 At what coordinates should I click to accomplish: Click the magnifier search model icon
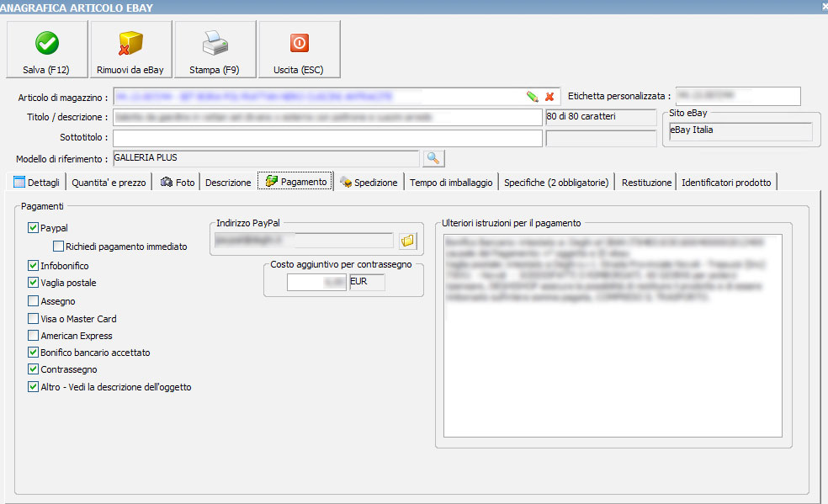(433, 158)
